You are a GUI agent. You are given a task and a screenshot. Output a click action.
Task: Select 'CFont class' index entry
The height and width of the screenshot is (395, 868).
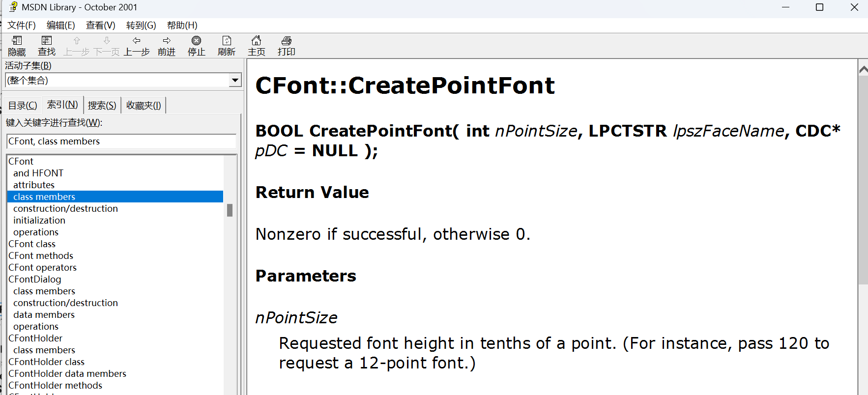[32, 244]
